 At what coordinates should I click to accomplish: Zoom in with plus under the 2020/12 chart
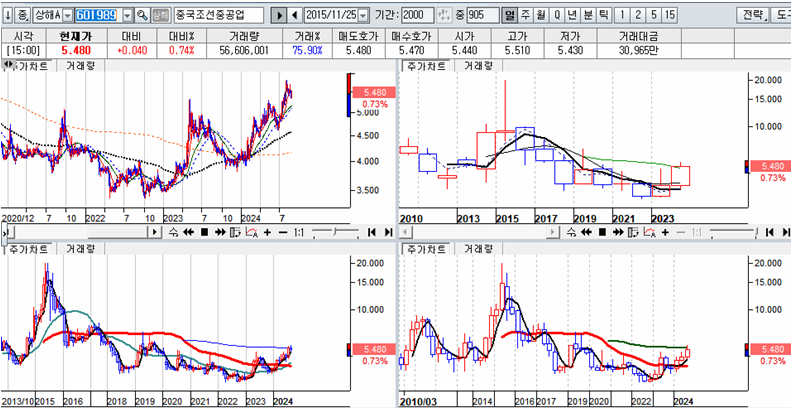pos(267,232)
